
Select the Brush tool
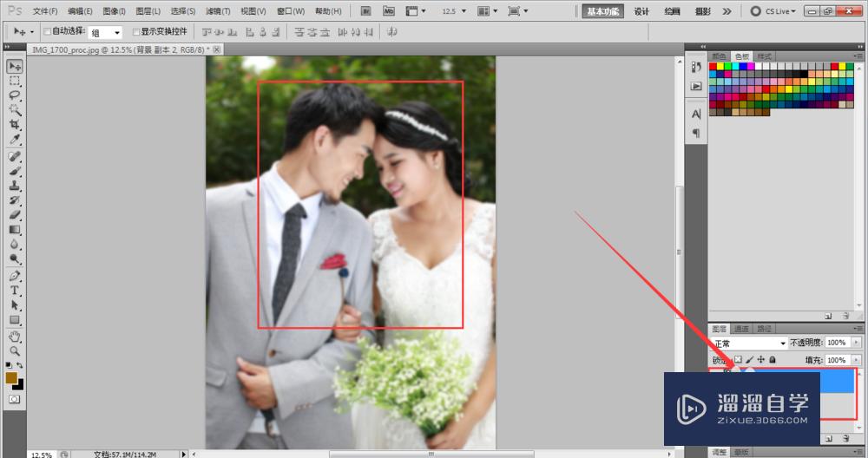[x=15, y=171]
